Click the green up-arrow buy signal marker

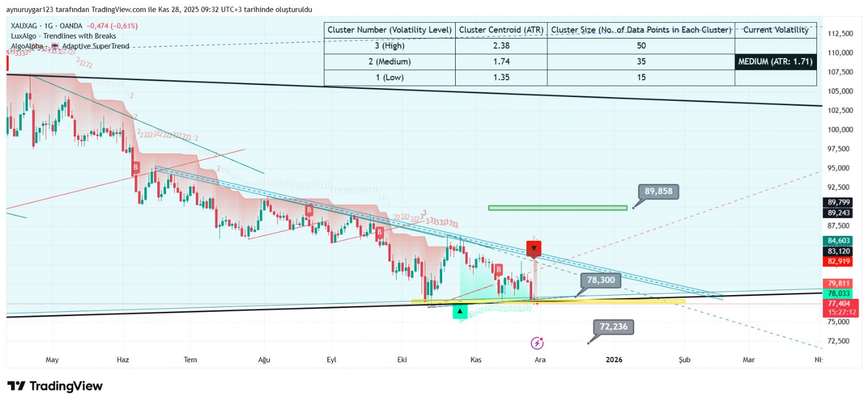(x=459, y=311)
